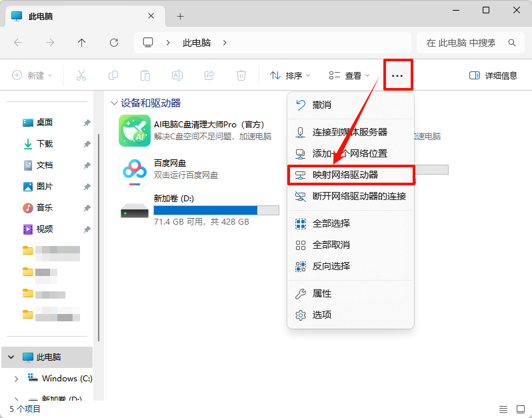The image size is (532, 418).
Task: Click text 71.4 GB 可用，共 428 GB
Action: pos(201,222)
